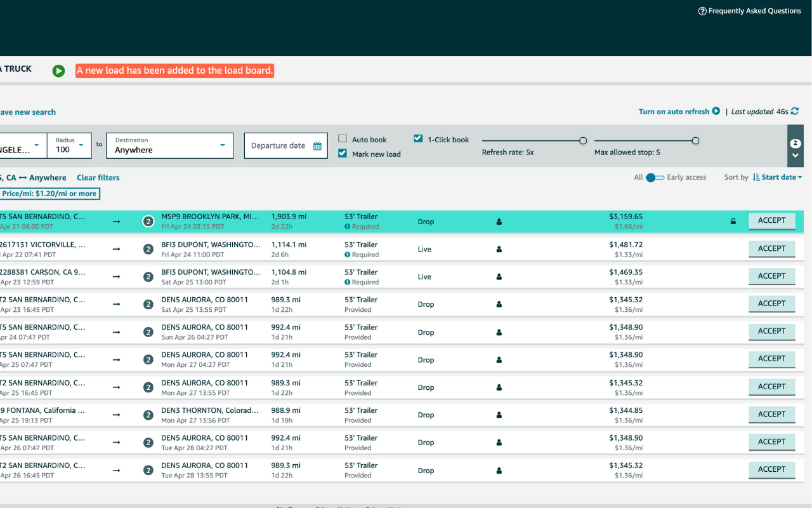812x508 pixels.
Task: Click stop badge on Sat Apr 25 13:55 row
Action: [x=148, y=305]
